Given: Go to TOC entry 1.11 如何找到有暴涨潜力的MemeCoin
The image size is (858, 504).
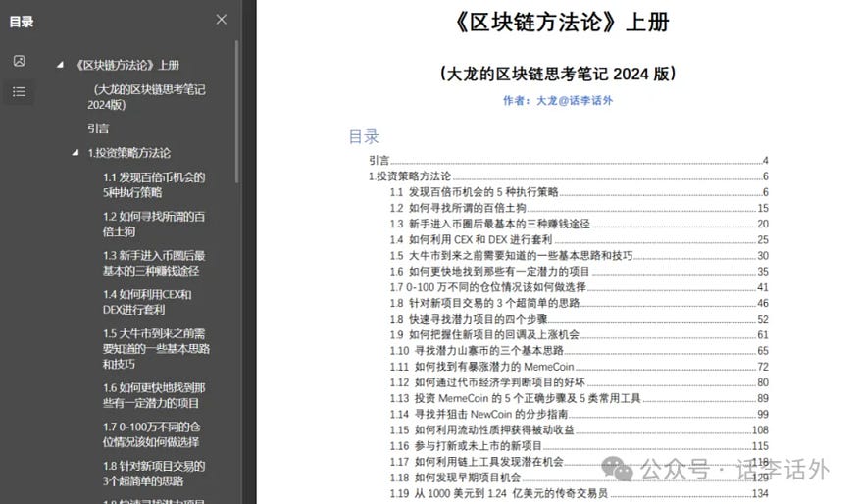Looking at the screenshot, I should tap(579, 367).
